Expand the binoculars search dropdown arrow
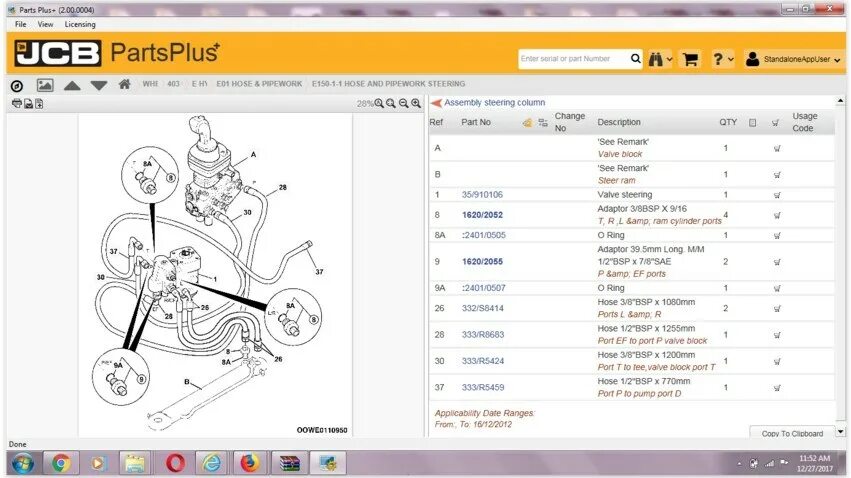This screenshot has height=478, width=851. tap(669, 60)
